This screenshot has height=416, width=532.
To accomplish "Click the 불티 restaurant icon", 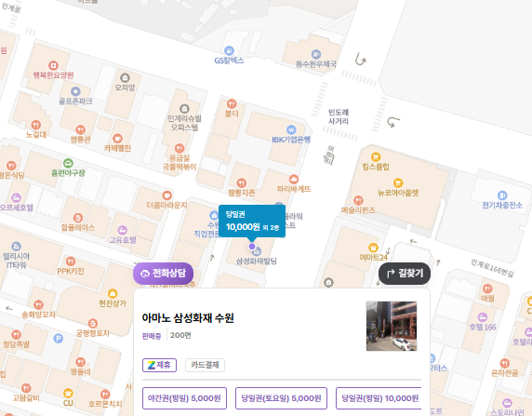I will click(232, 103).
